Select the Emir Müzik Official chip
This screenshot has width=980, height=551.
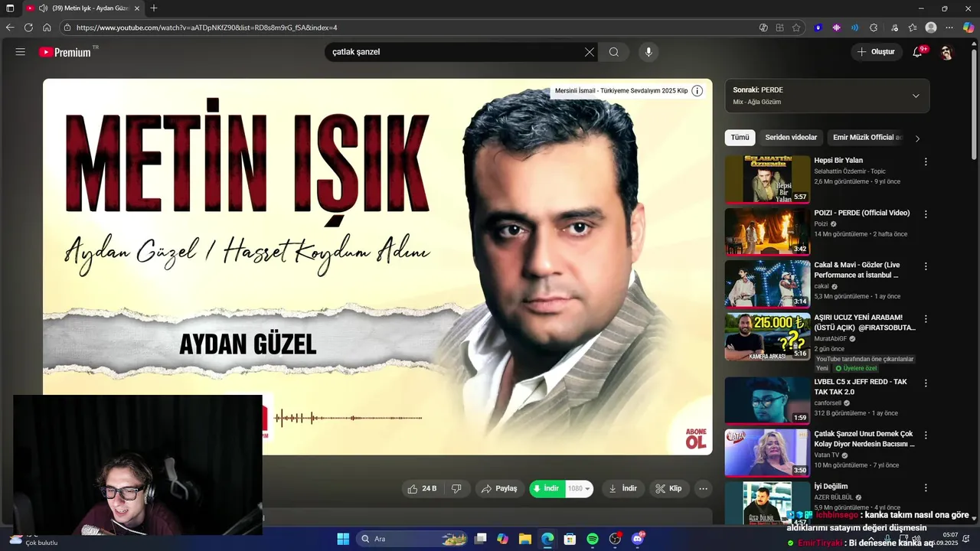click(x=867, y=138)
